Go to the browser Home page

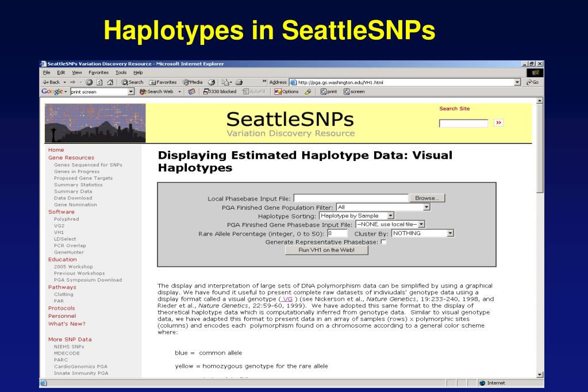pos(110,82)
